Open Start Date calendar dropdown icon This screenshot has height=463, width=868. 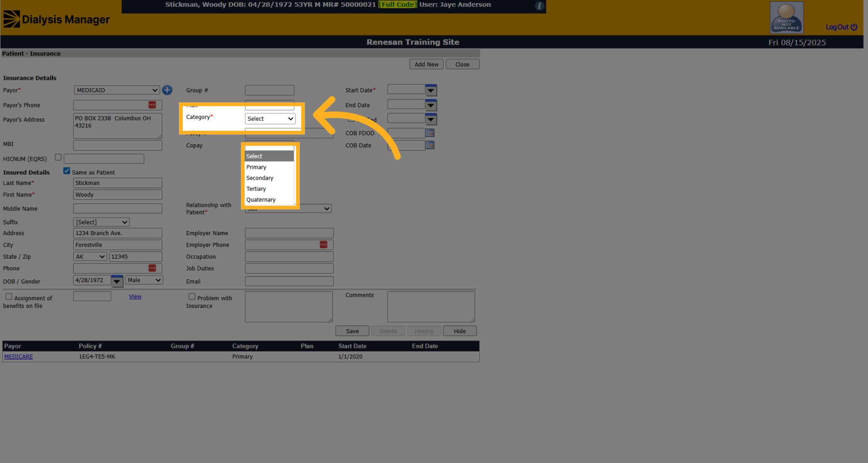(x=431, y=90)
